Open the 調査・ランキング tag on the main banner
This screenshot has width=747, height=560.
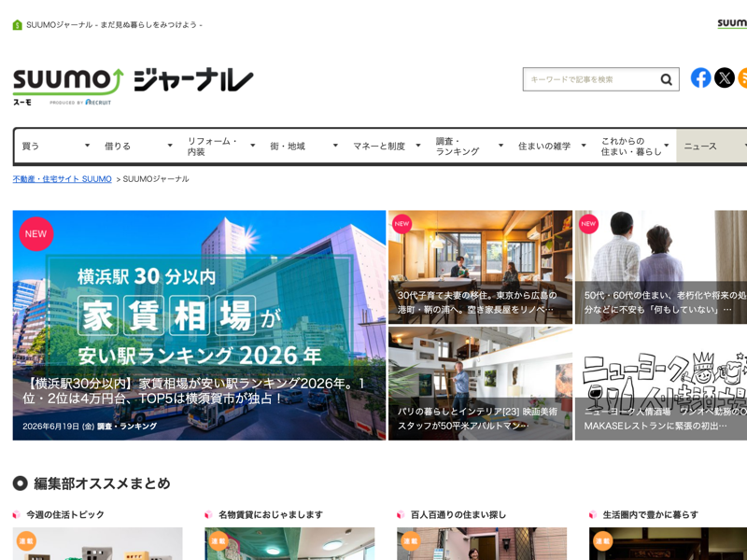pyautogui.click(x=127, y=427)
